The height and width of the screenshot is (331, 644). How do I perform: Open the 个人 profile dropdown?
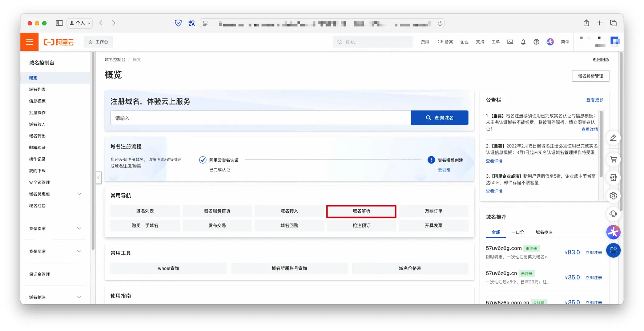click(80, 23)
